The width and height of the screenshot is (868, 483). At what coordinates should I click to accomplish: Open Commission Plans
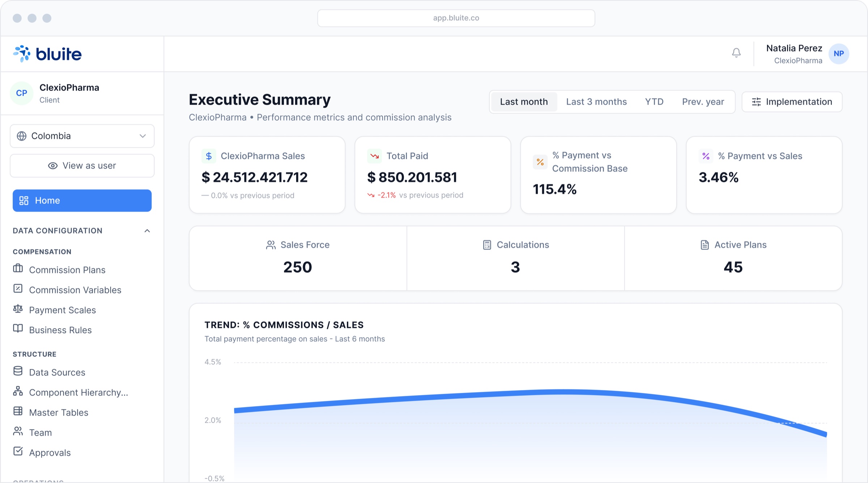point(67,270)
